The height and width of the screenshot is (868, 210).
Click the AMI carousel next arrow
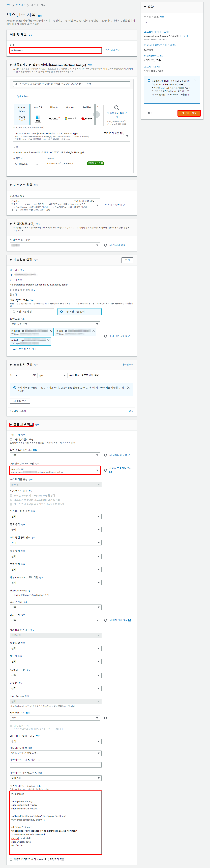(96, 115)
